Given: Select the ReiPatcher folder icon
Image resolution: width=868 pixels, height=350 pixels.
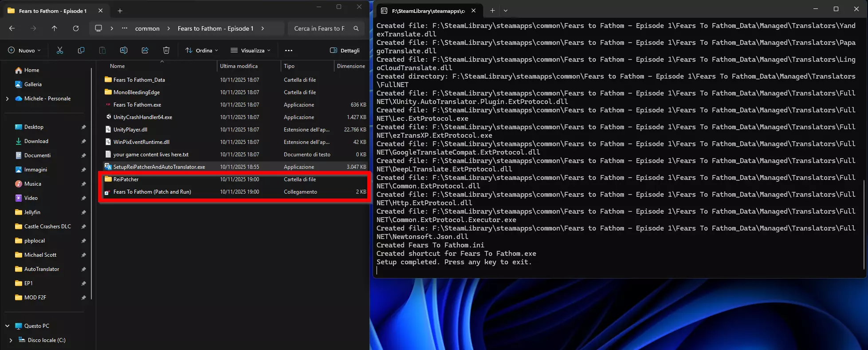Looking at the screenshot, I should [x=108, y=179].
